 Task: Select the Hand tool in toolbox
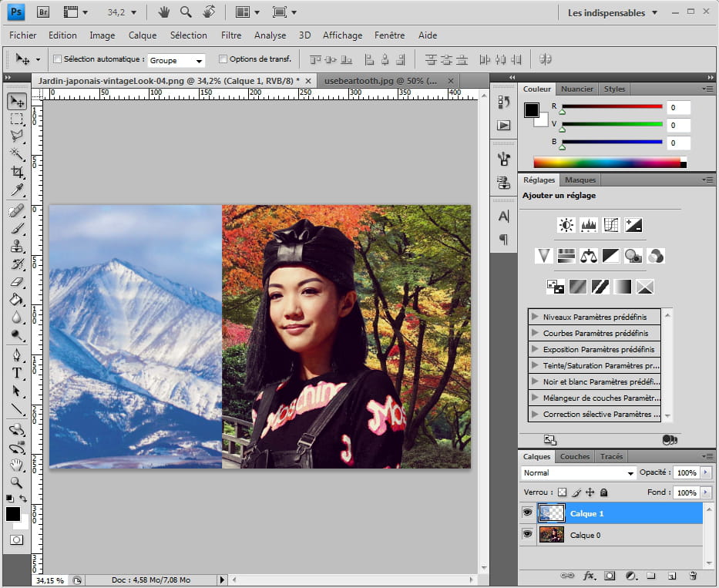(x=17, y=465)
